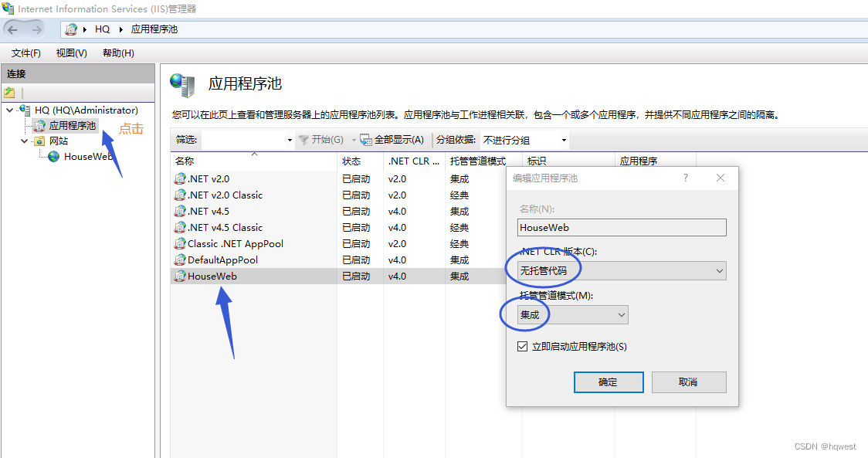
Task: Click the 网站 folder icon in tree
Action: 39,141
